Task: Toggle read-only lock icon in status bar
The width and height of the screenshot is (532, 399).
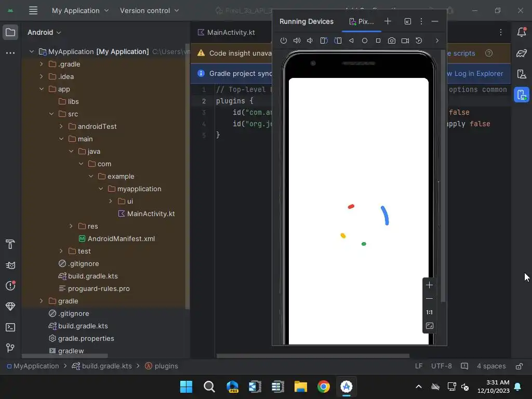Action: tap(519, 366)
